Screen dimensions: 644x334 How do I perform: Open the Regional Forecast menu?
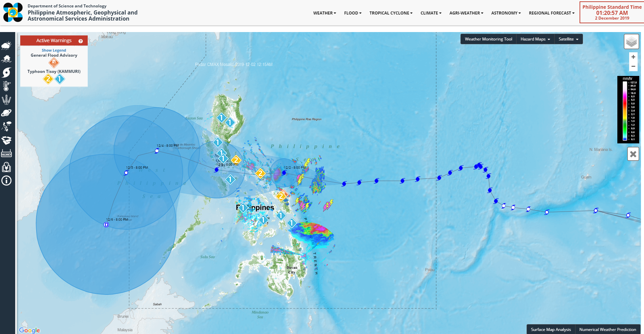coord(552,13)
